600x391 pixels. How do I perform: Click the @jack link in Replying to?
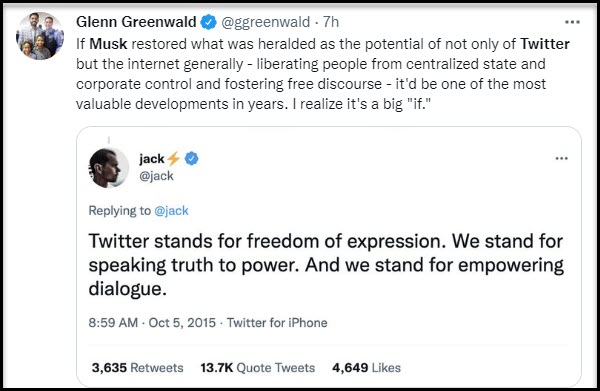click(171, 211)
